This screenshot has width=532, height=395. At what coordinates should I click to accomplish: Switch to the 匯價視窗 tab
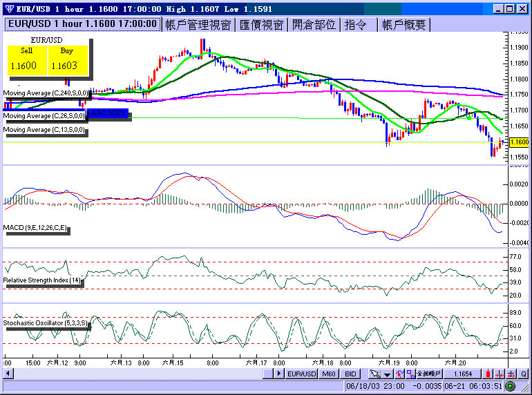[x=261, y=25]
